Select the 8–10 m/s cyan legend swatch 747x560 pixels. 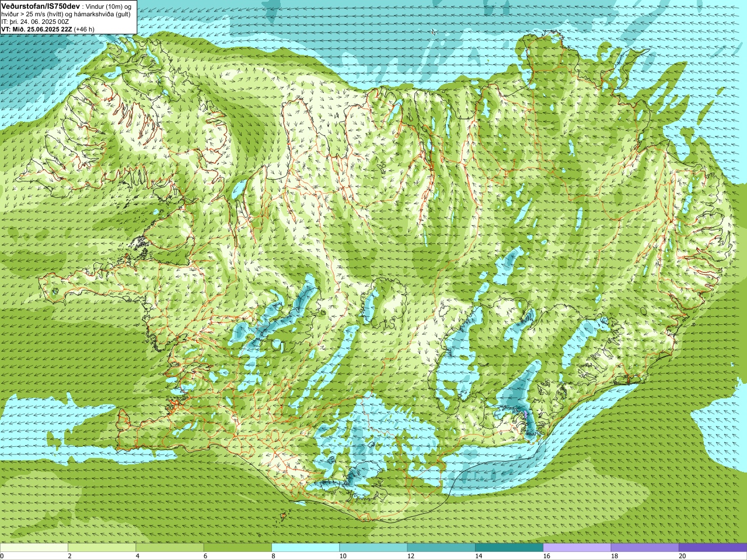coord(305,548)
